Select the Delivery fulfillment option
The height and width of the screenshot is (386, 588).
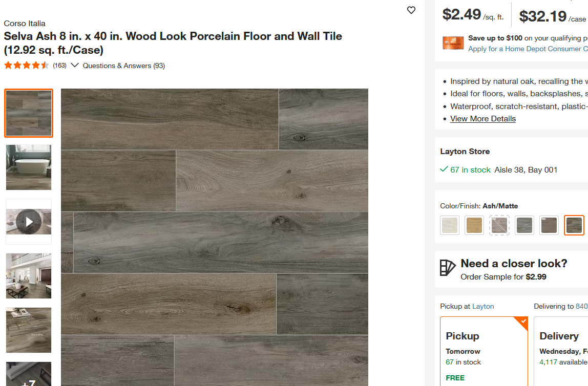[x=561, y=351]
